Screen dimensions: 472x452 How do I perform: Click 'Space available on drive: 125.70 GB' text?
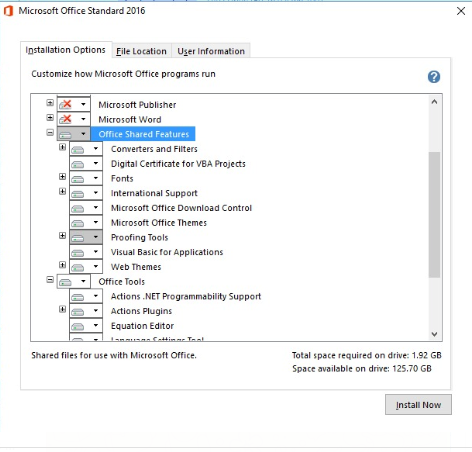pos(362,368)
